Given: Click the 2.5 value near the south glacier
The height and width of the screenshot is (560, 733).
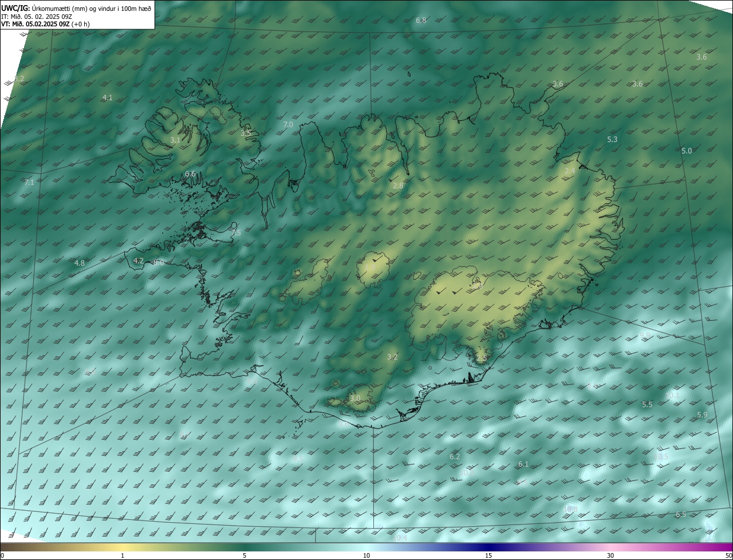Looking at the screenshot, I should point(482,358).
